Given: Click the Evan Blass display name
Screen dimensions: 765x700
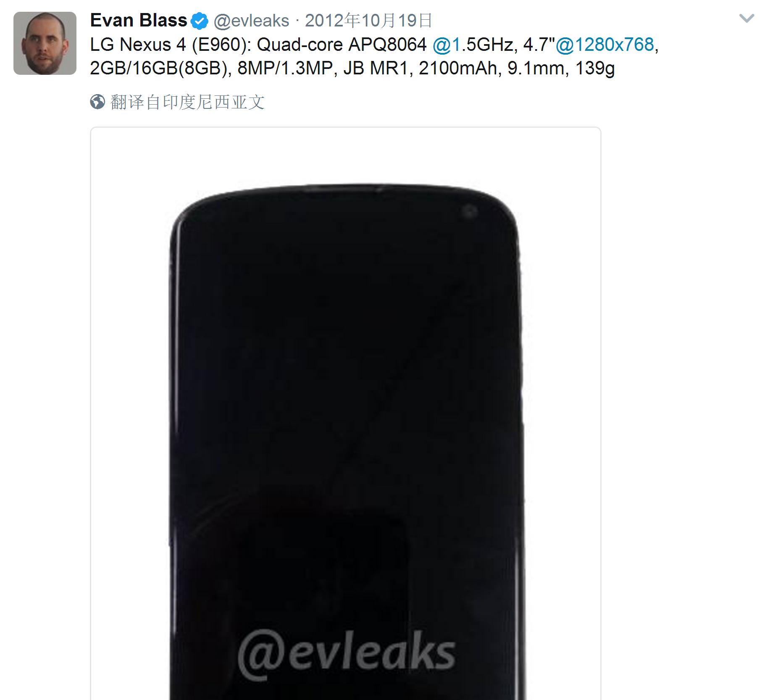Looking at the screenshot, I should click(x=138, y=20).
